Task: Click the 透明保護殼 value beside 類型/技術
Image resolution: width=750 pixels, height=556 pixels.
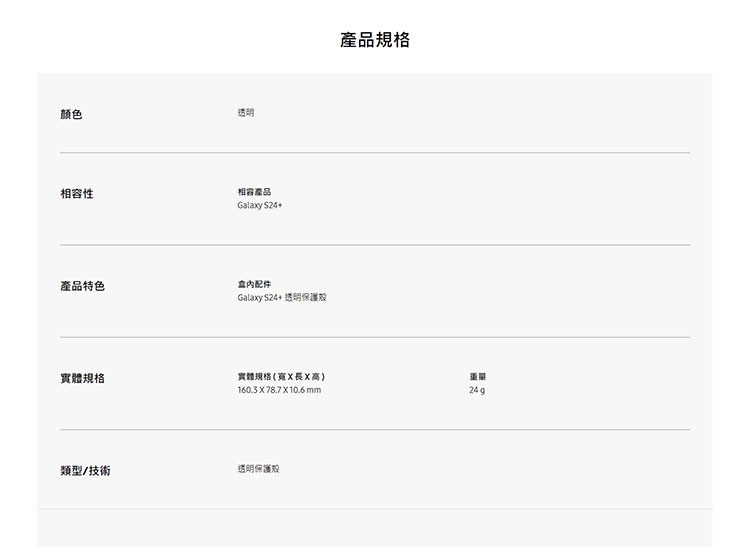Action: click(x=259, y=468)
